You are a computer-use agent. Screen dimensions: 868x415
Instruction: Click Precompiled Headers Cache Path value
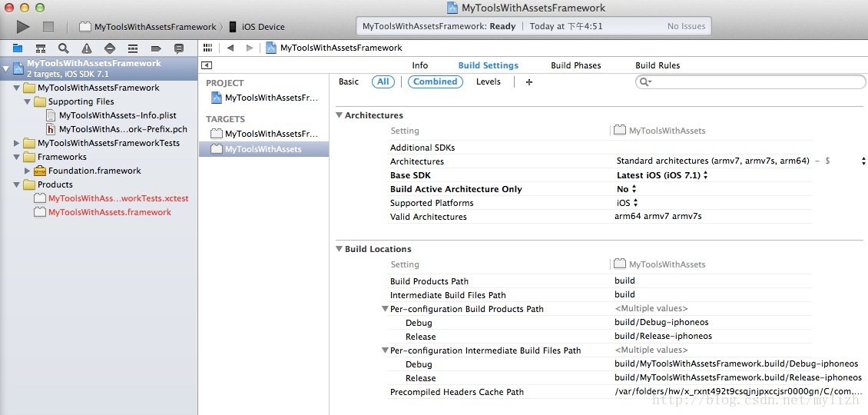pyautogui.click(x=738, y=392)
